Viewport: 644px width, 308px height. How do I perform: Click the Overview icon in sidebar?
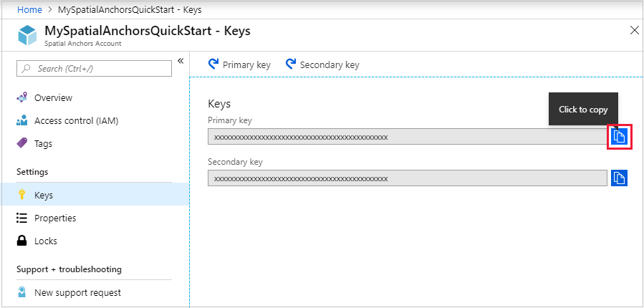pos(21,97)
